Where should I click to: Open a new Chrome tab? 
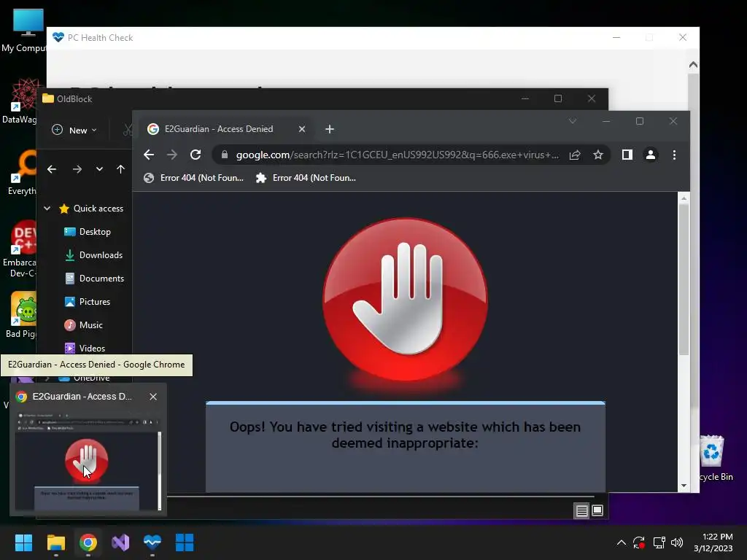(330, 129)
